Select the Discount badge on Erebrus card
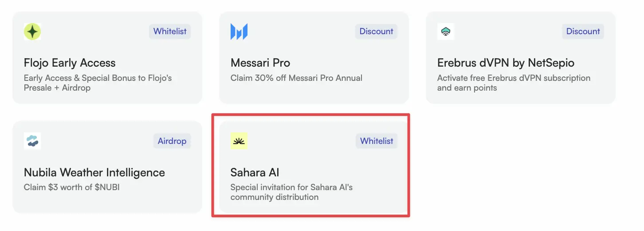 (583, 32)
